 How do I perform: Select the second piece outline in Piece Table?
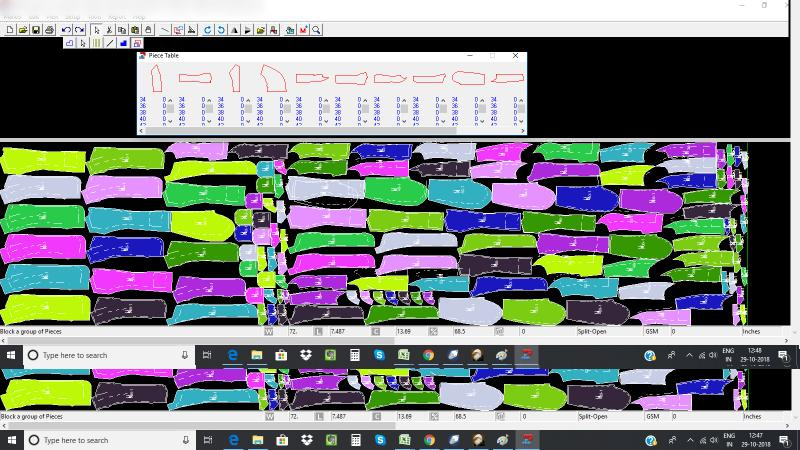click(195, 78)
